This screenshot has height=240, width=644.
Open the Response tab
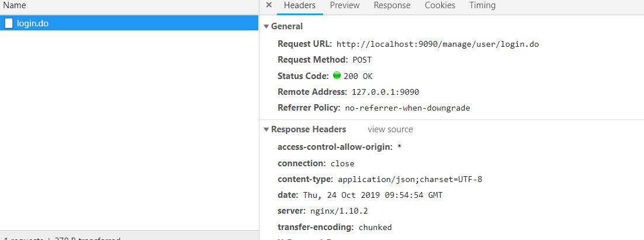coord(392,5)
